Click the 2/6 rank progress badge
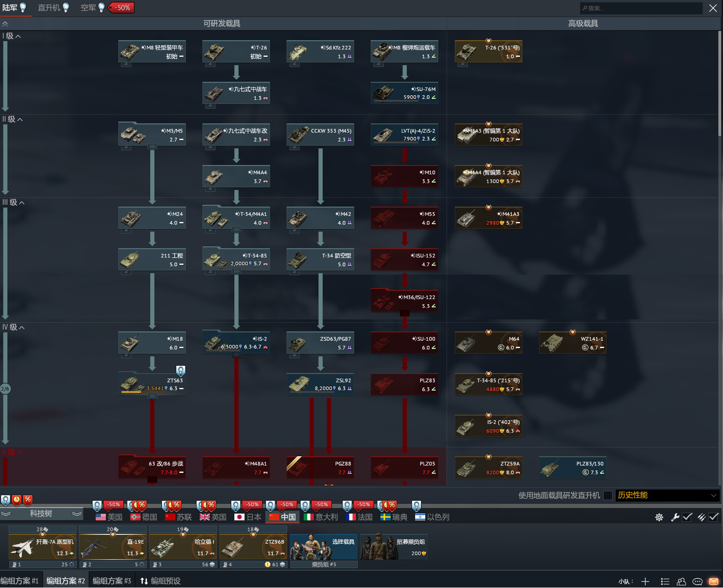 pos(5,389)
